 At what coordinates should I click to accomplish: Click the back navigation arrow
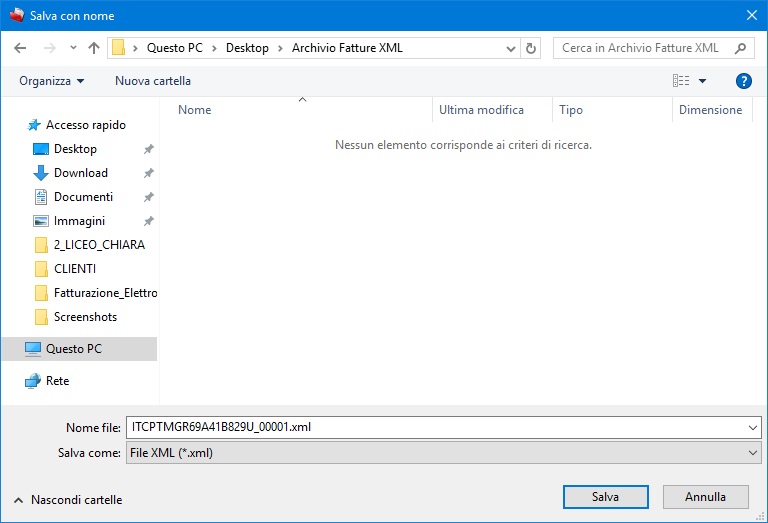coord(21,48)
